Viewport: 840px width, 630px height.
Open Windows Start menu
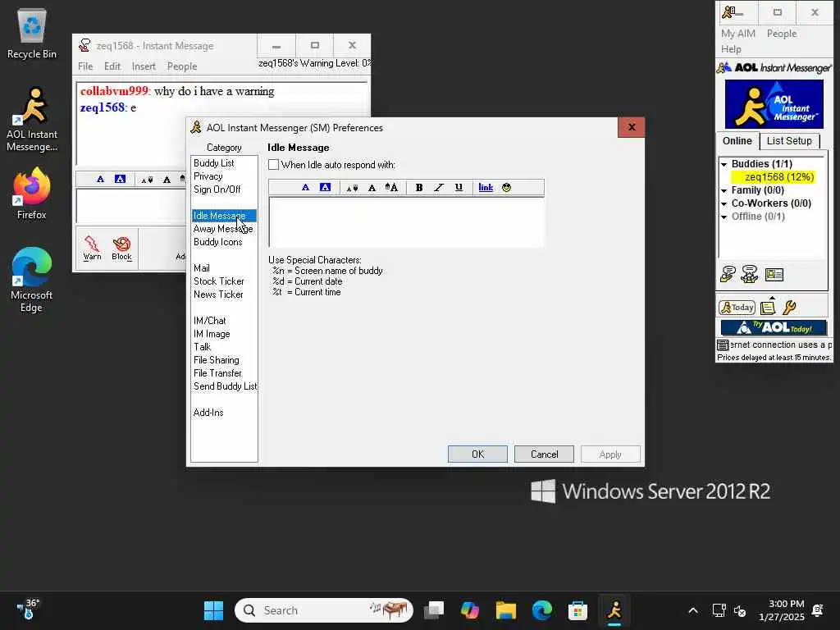point(213,610)
